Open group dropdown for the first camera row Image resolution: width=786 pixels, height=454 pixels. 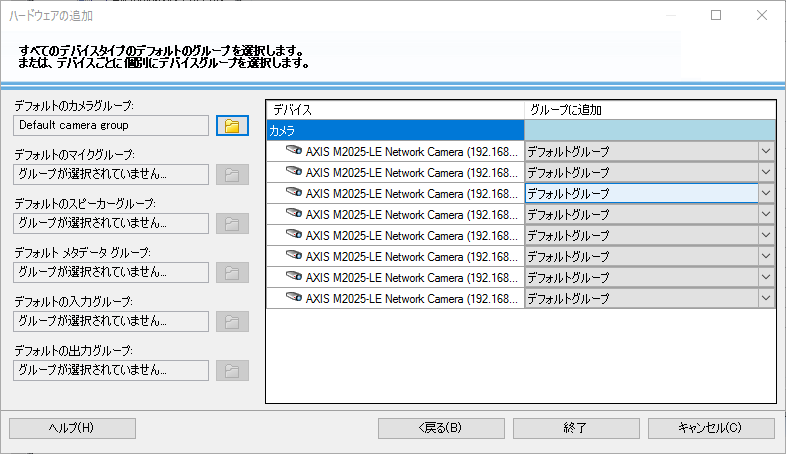tap(766, 151)
